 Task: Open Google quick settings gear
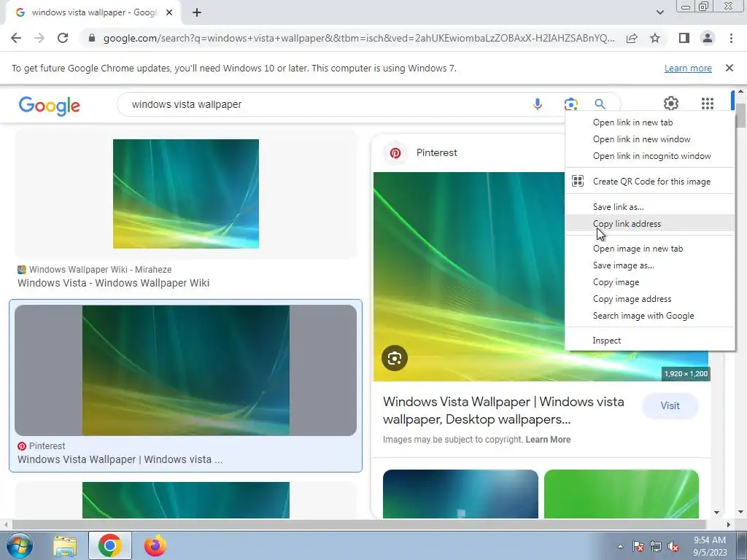click(671, 104)
